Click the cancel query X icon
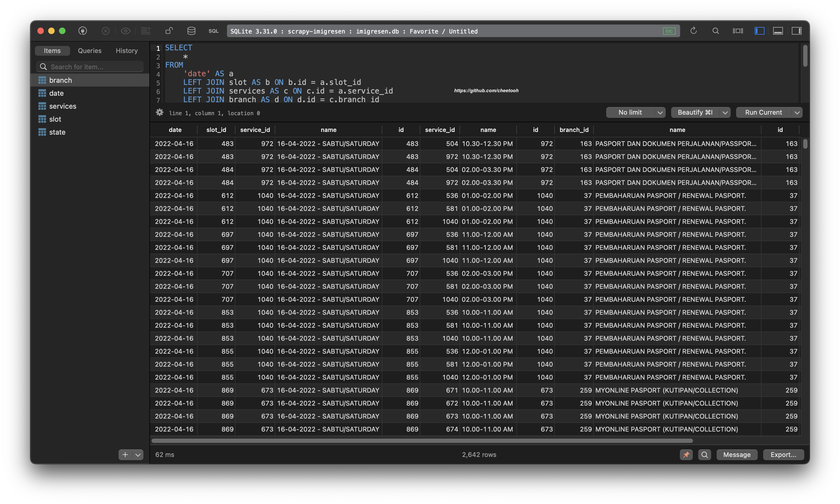Viewport: 840px width, 504px height. pyautogui.click(x=106, y=31)
